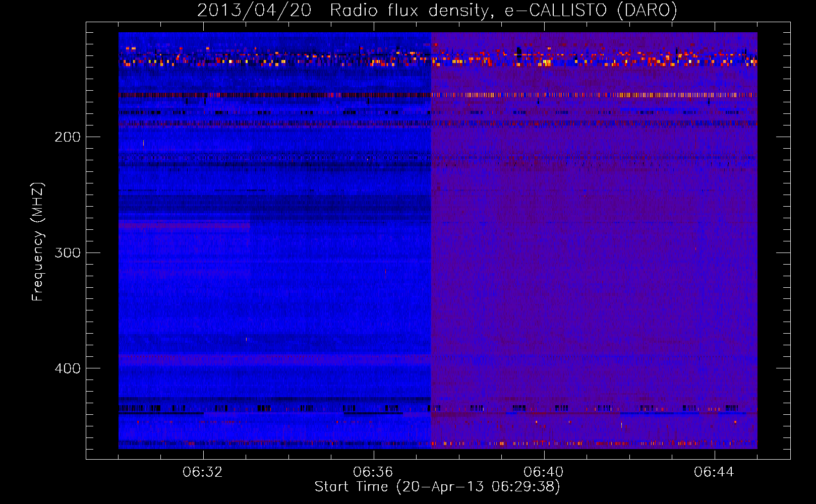Click the 06:44 time tick label
The width and height of the screenshot is (816, 504).
tap(714, 472)
